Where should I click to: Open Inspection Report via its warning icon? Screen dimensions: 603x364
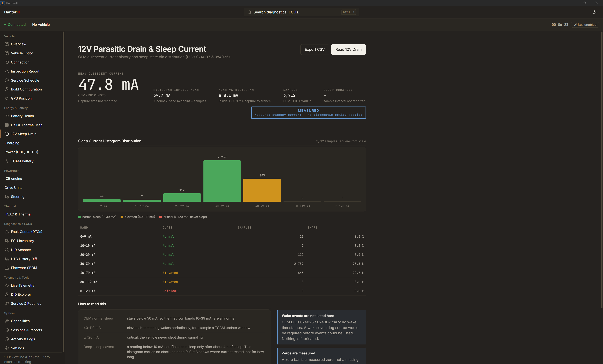[7, 71]
